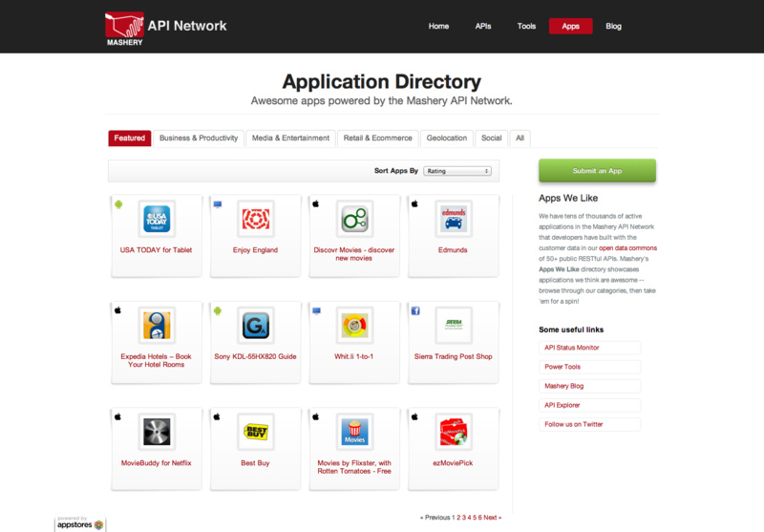Click Apple platform icon on Edmunds card

pyautogui.click(x=414, y=204)
